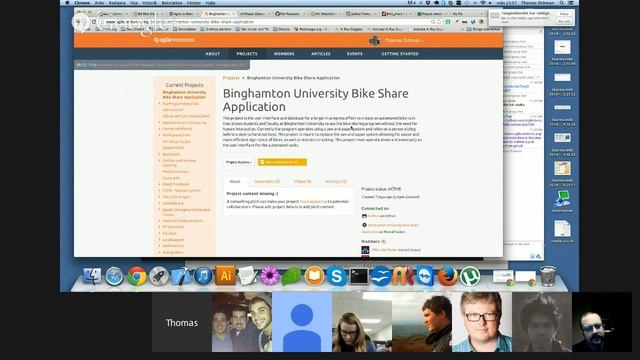Image resolution: width=640 pixels, height=360 pixels.
Task: Open the Trash in the dock
Action: coord(548,276)
